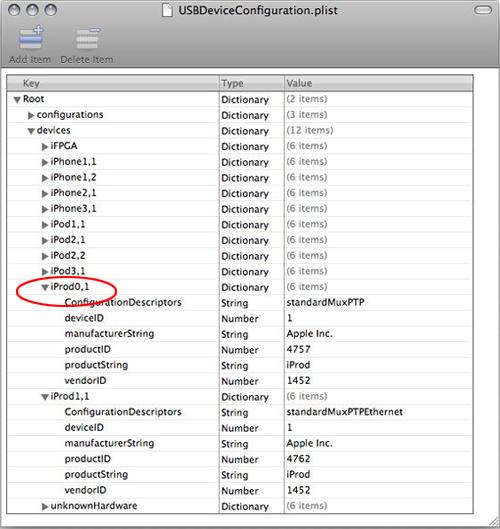Collapse the iProd0,1 disclosure triangle
500x529 pixels.
point(45,287)
